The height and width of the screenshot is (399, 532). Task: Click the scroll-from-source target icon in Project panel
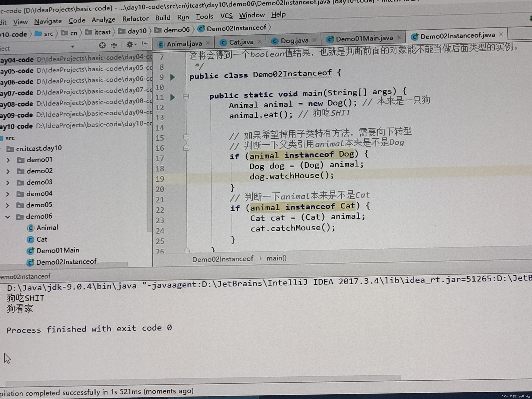point(102,45)
